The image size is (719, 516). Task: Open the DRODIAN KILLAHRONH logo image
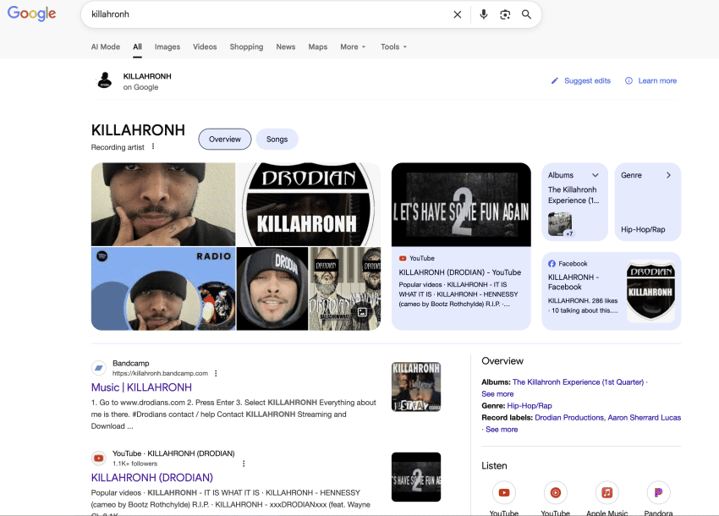[x=309, y=204]
